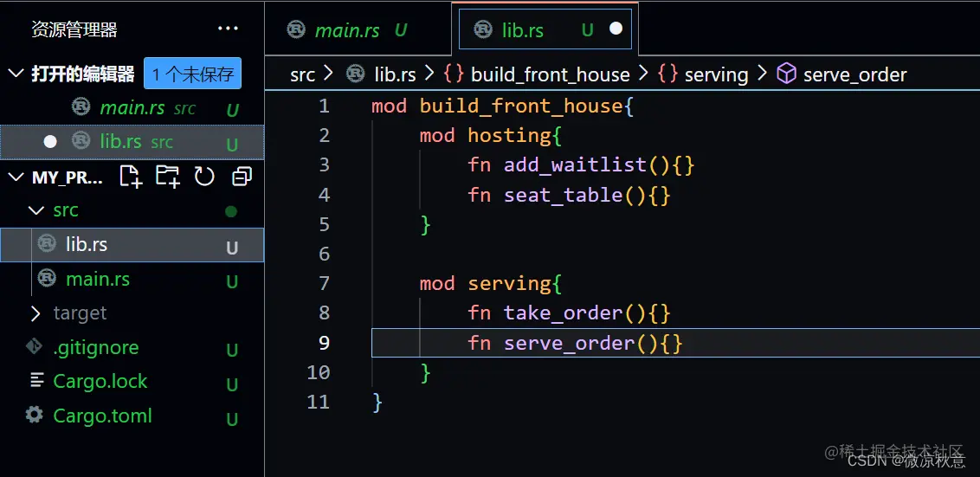Click unsaved dot beside lib.rs in open editors
Image resolution: width=980 pixels, height=477 pixels.
(50, 142)
